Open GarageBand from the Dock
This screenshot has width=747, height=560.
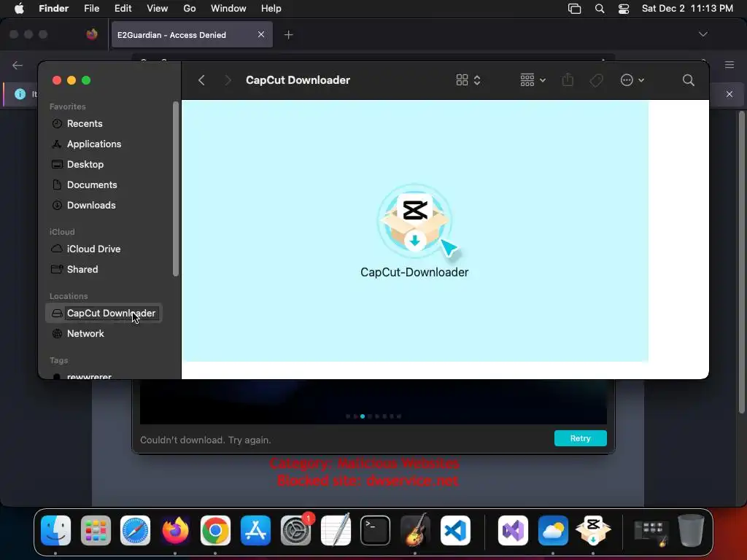click(415, 531)
